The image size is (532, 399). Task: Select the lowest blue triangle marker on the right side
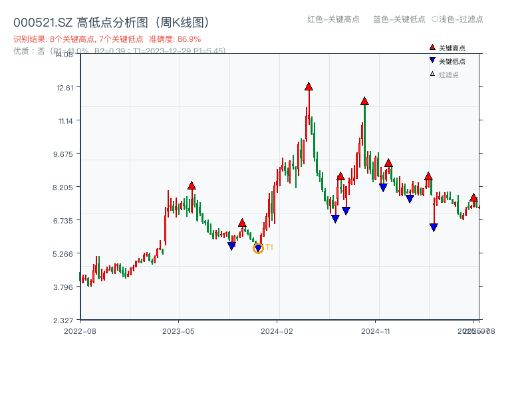434,227
